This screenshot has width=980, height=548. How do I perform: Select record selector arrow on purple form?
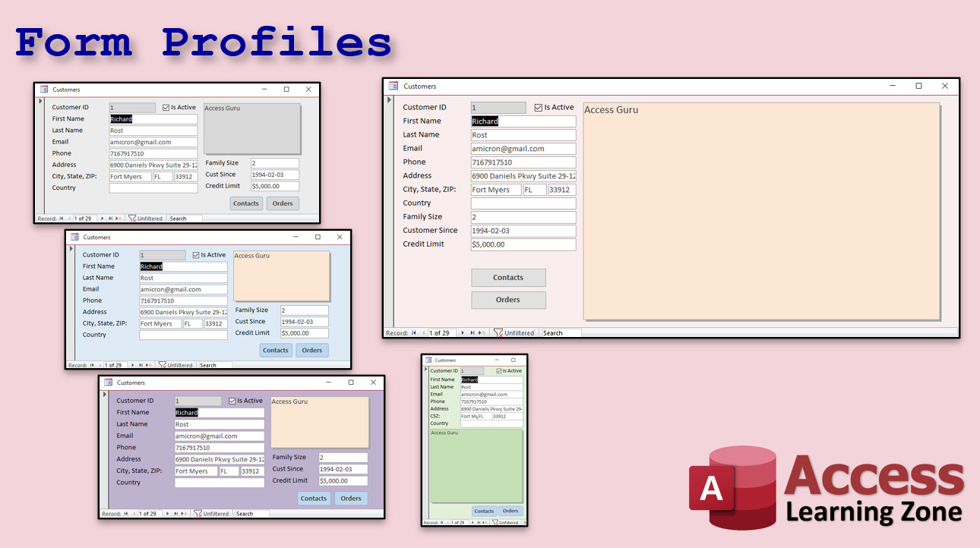point(104,395)
